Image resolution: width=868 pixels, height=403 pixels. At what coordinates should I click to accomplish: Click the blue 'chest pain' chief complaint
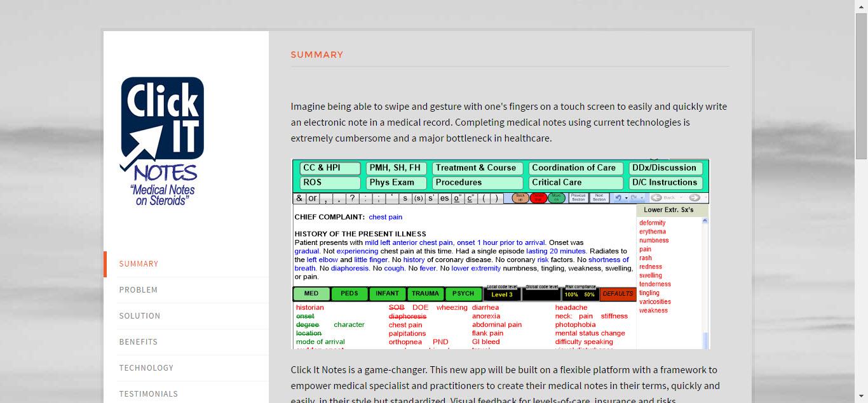click(386, 217)
